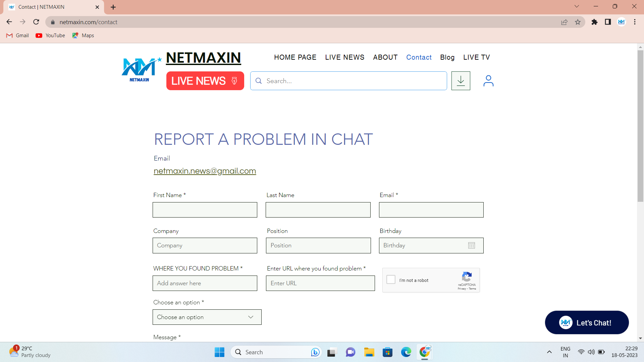Image resolution: width=644 pixels, height=362 pixels.
Task: Open the Bing chat icon in taskbar search
Action: tap(315, 352)
